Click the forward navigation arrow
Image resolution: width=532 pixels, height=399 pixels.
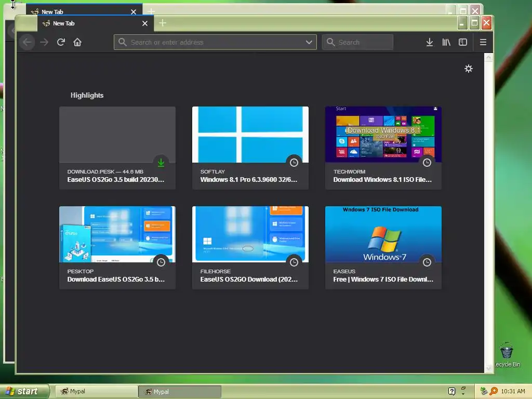click(x=44, y=43)
